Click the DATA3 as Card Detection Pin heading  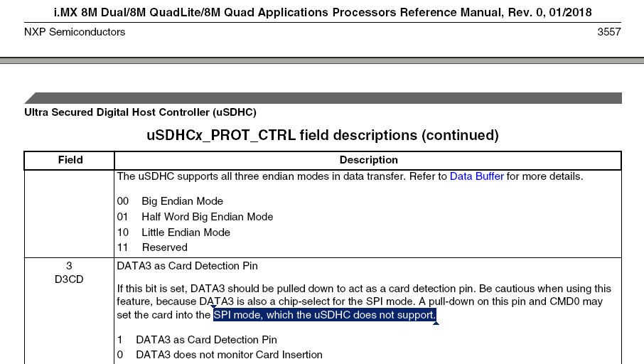coord(187,266)
